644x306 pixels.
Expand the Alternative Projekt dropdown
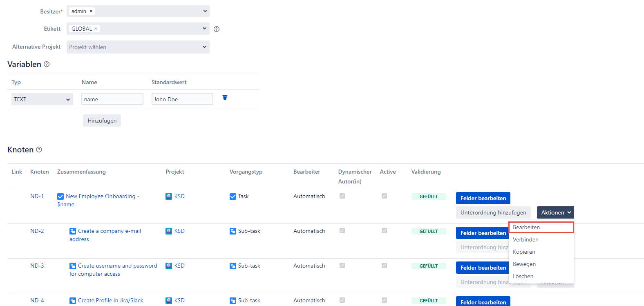point(138,47)
